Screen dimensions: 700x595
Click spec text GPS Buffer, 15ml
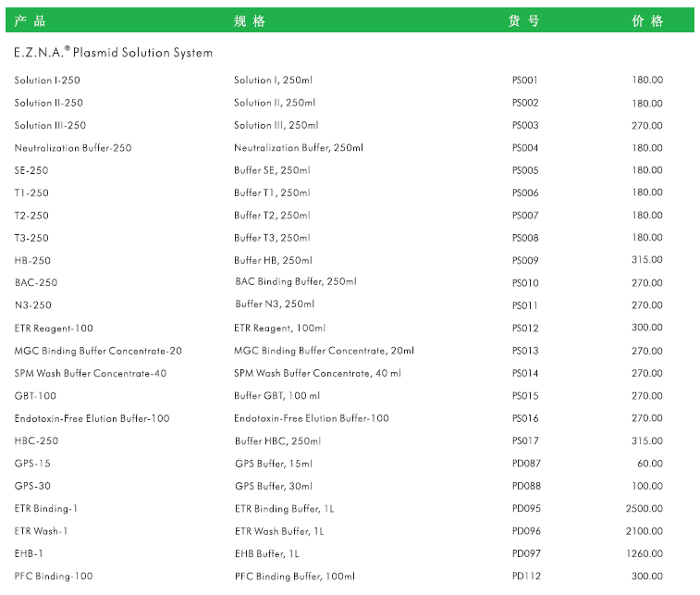274,464
